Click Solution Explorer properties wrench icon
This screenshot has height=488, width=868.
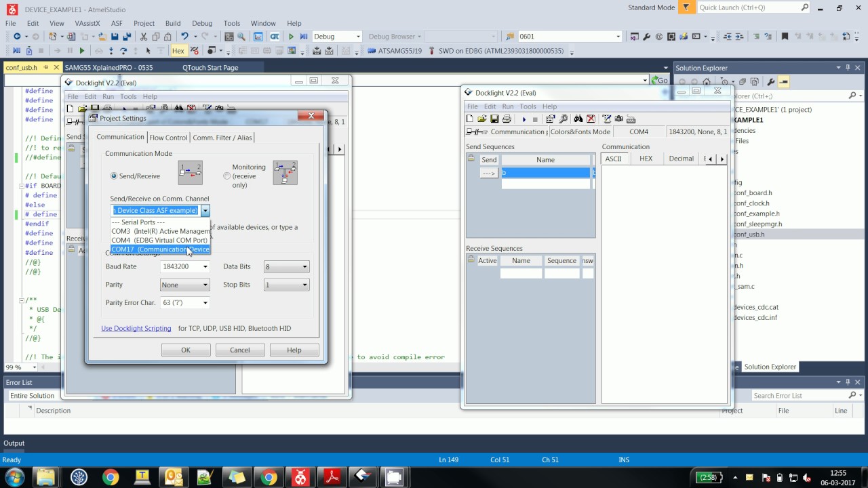(x=770, y=82)
